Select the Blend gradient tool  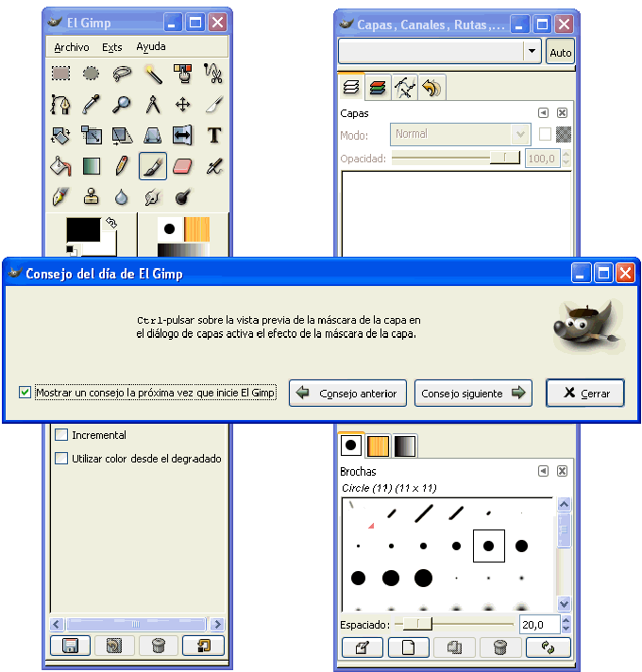[91, 166]
